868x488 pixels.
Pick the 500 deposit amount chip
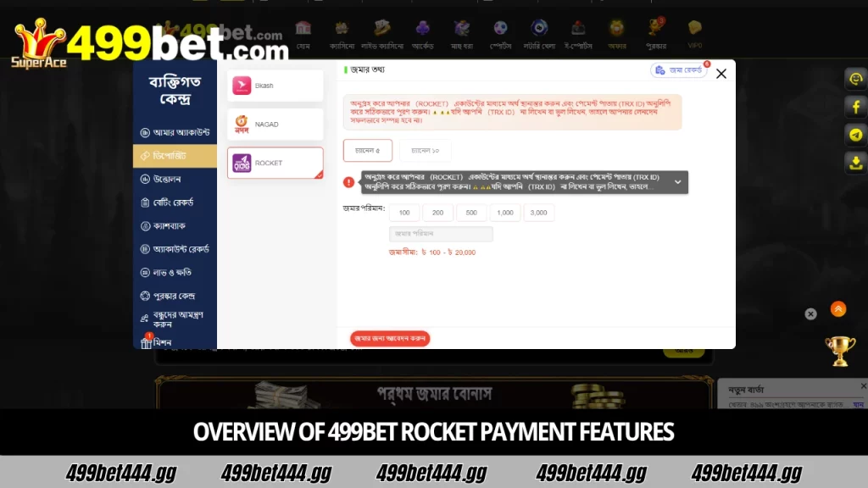click(471, 213)
